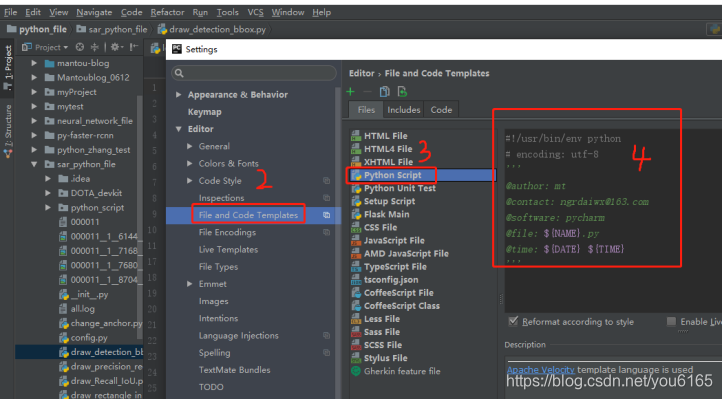Open the Navigate menu
The width and height of the screenshot is (723, 400).
94,12
